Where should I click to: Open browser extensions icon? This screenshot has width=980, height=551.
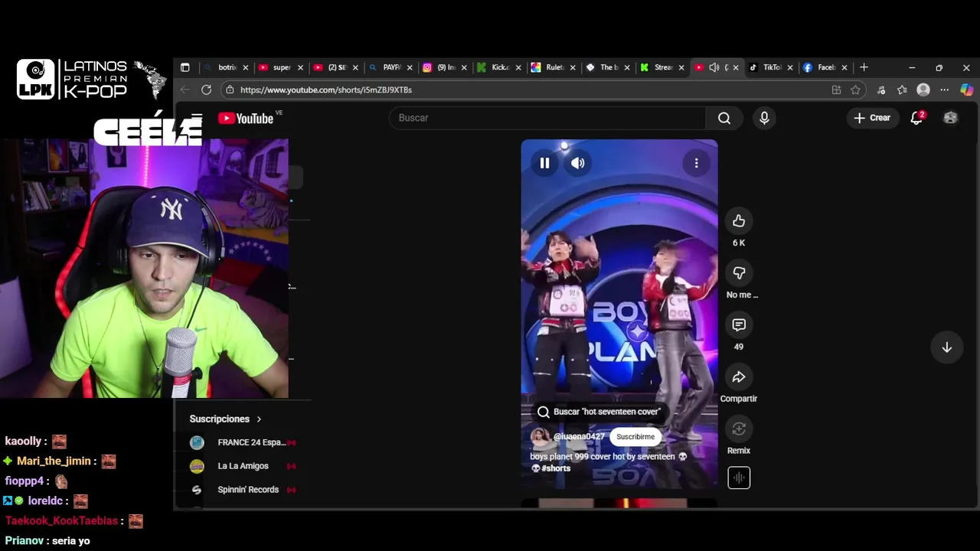881,90
